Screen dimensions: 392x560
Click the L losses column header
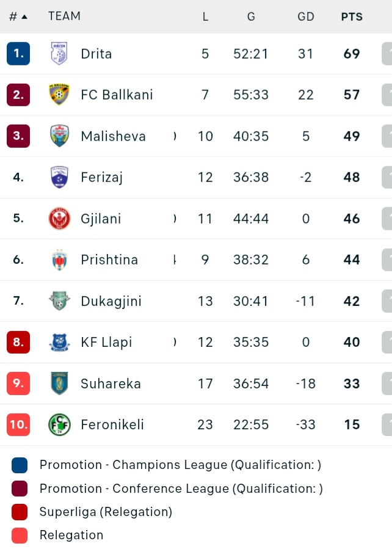point(205,16)
